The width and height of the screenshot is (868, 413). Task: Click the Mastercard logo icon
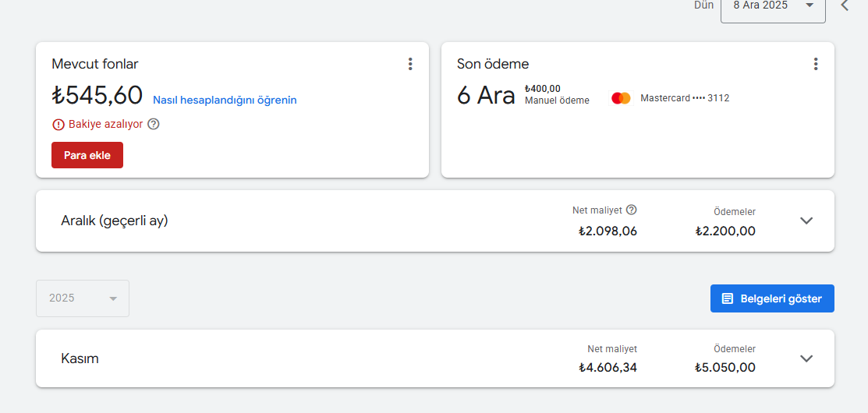(x=621, y=98)
